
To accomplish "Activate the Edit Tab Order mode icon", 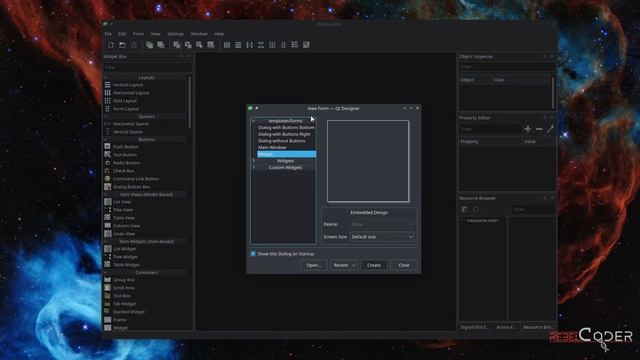I will tap(211, 45).
